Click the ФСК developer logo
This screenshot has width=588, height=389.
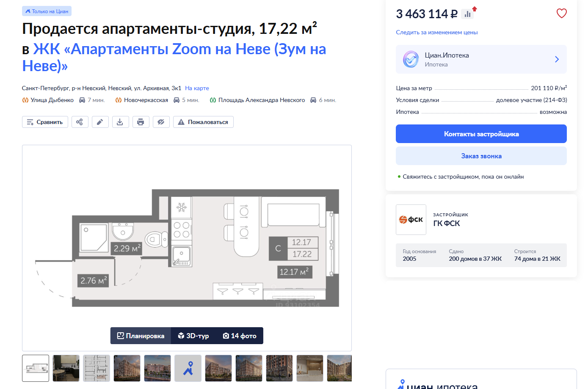pos(411,220)
